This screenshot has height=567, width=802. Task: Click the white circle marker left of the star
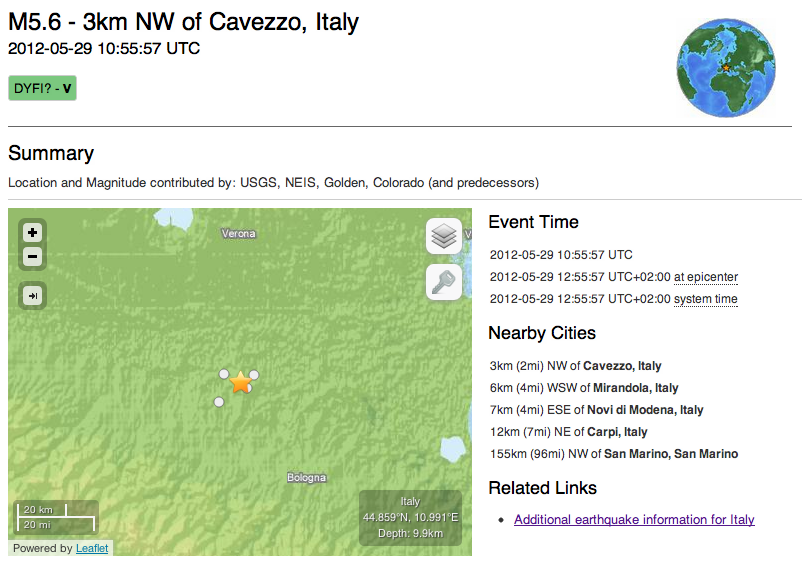(x=224, y=374)
